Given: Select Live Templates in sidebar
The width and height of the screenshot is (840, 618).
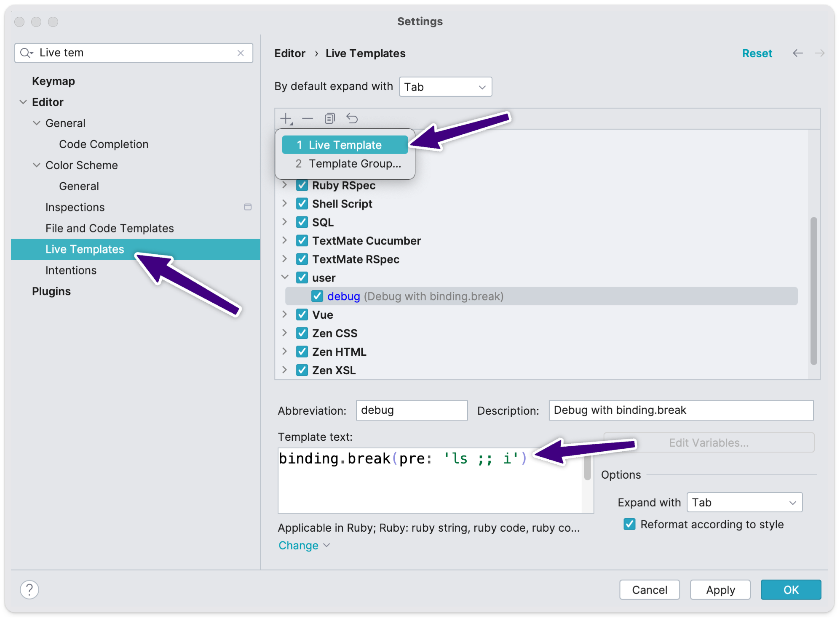Looking at the screenshot, I should pyautogui.click(x=135, y=249).
